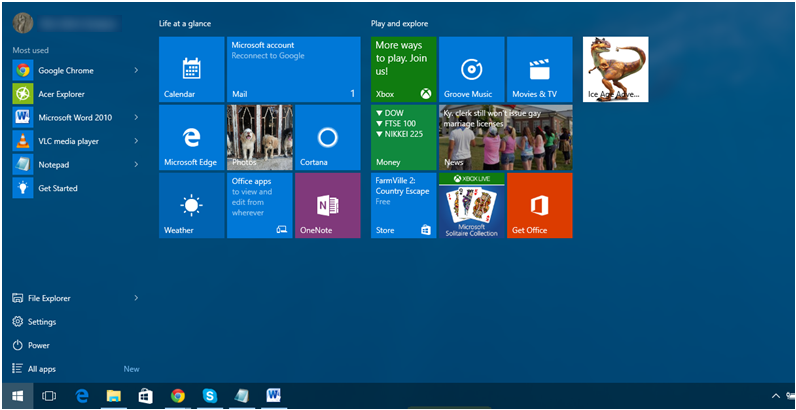Viewport: 796px width, 410px height.
Task: Show hidden system tray icons
Action: pos(776,396)
